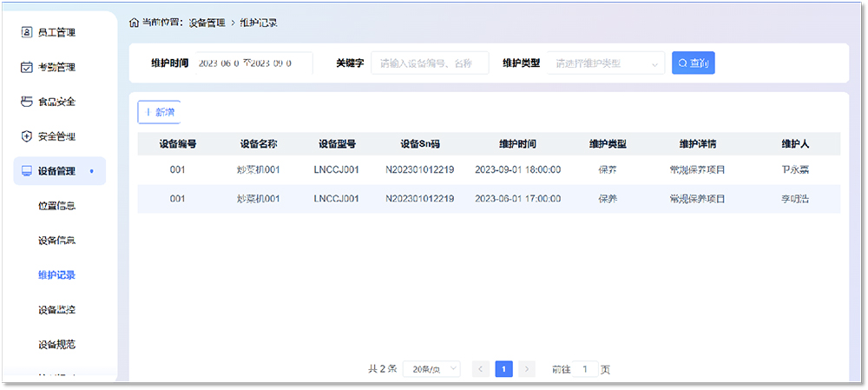Collapse the 设备管理 menu

tap(60, 171)
